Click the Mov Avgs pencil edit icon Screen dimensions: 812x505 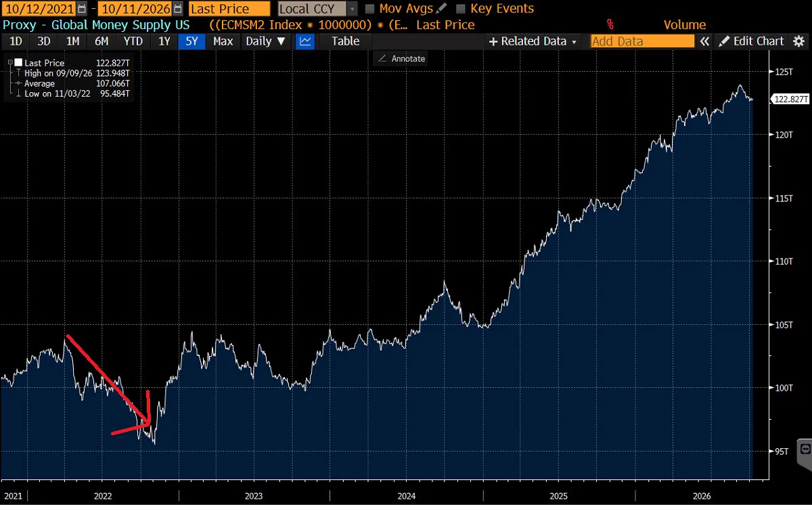pyautogui.click(x=442, y=9)
